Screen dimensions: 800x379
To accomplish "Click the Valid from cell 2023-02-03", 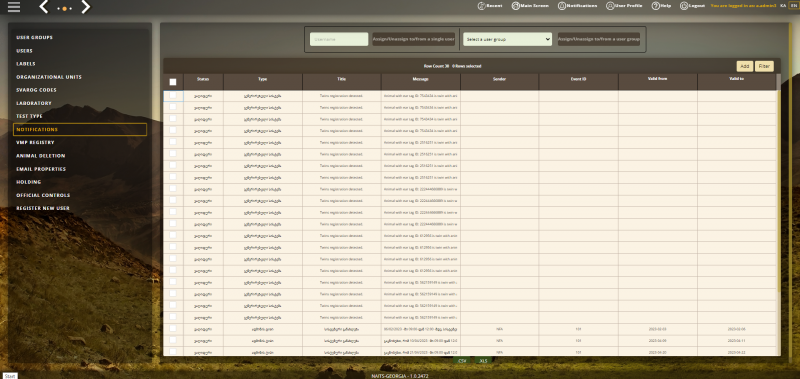I will pyautogui.click(x=658, y=329).
